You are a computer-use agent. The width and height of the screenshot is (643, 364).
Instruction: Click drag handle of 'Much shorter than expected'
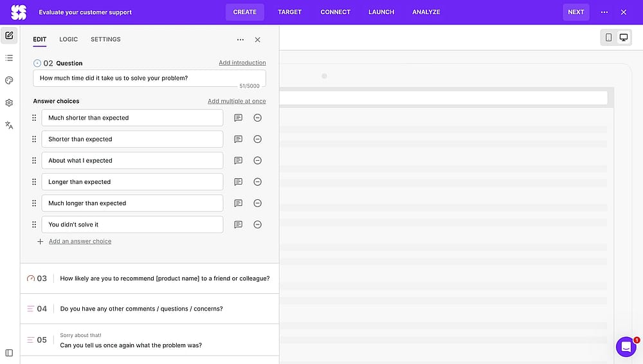coord(34,118)
